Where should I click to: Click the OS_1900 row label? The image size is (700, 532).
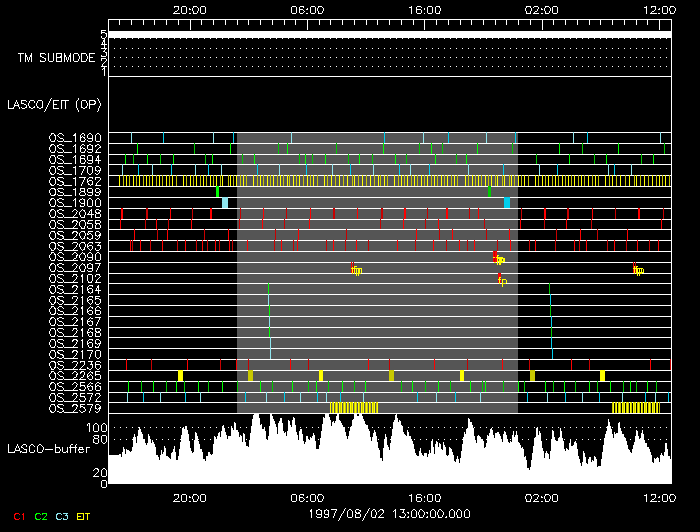click(75, 203)
